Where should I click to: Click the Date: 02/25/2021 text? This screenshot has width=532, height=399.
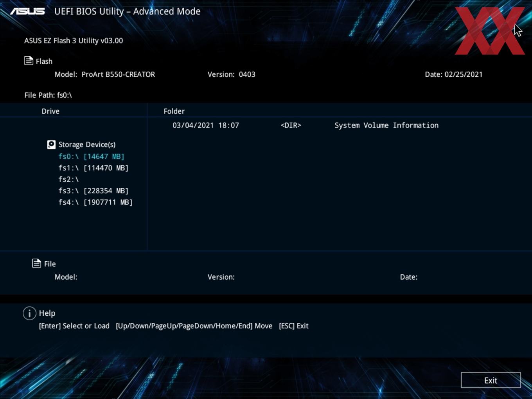[x=454, y=74]
